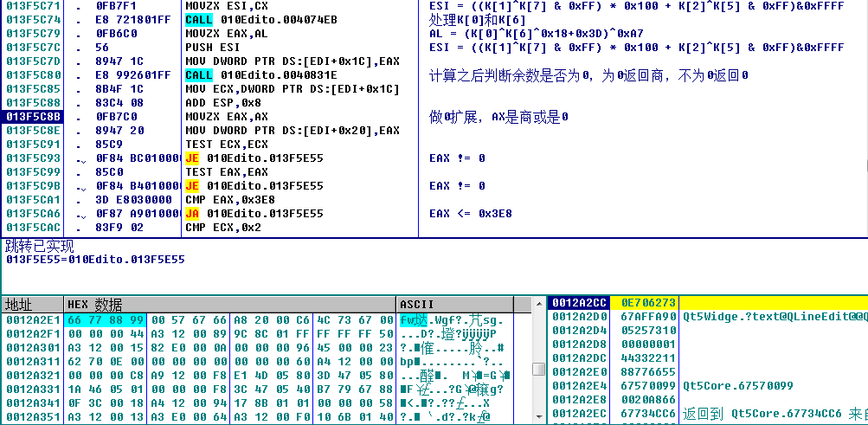The width and height of the screenshot is (868, 425).
Task: Select stack value 67AFFA90
Action: 648,317
